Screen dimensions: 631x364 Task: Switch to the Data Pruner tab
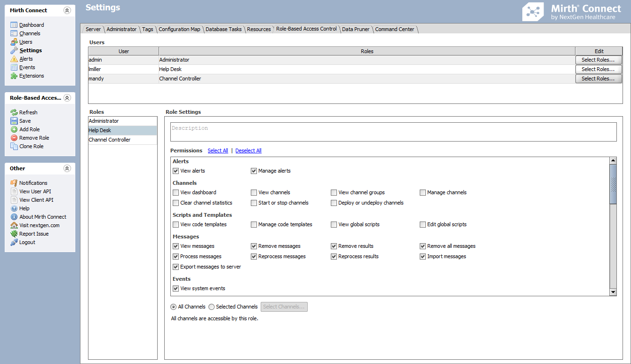[x=356, y=29]
